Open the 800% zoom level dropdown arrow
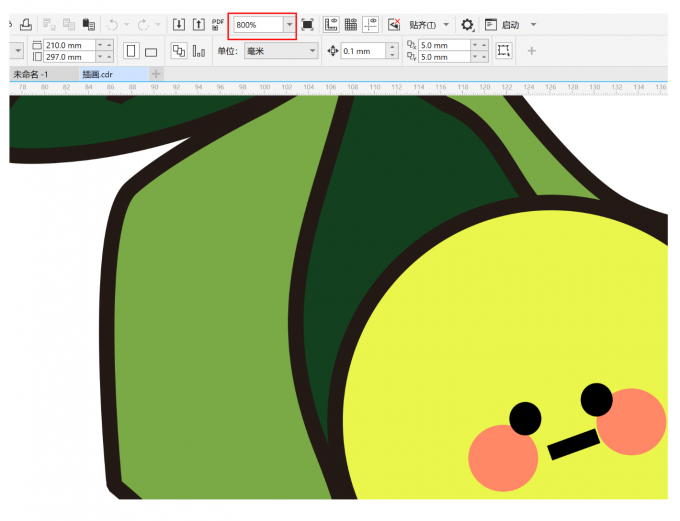Screen dimensions: 680x521 click(289, 25)
